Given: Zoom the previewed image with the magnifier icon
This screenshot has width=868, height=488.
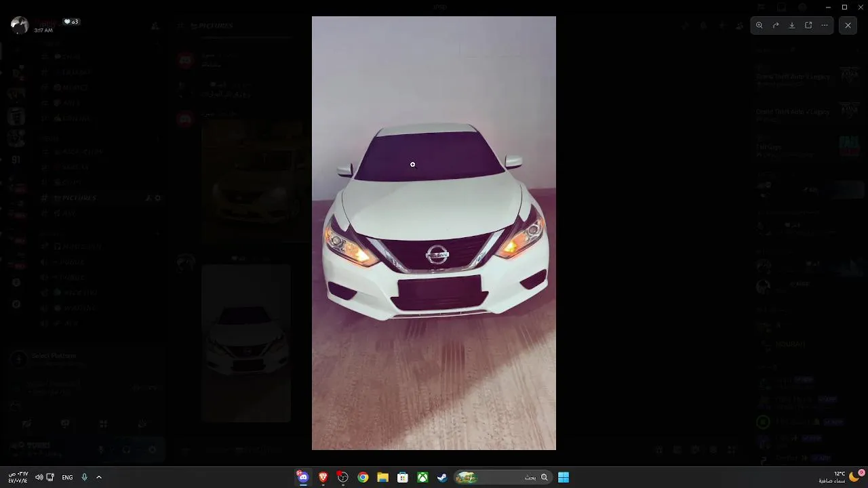Looking at the screenshot, I should coord(759,25).
